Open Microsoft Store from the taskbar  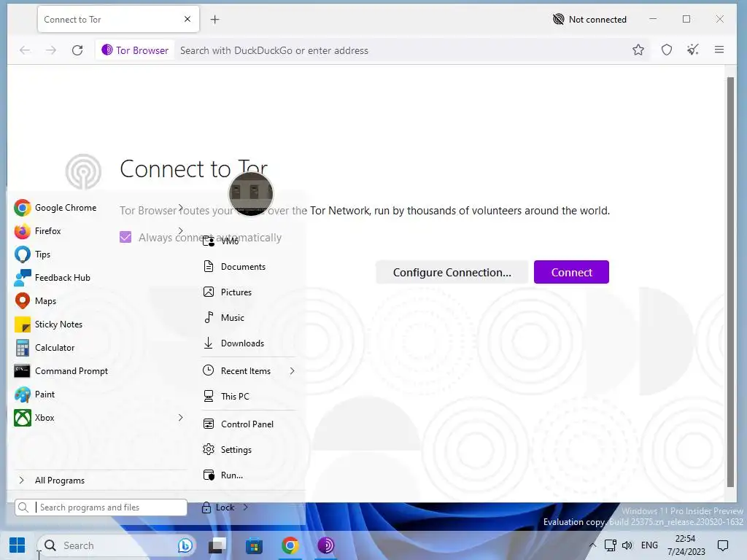[254, 545]
